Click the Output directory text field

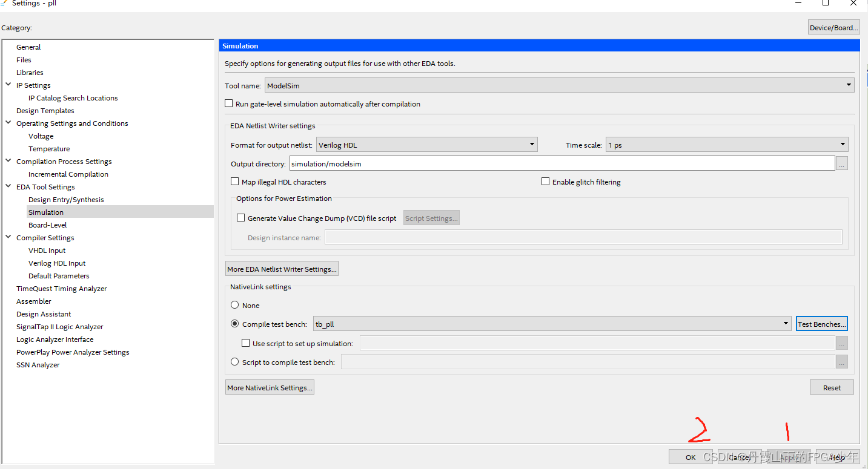click(562, 163)
